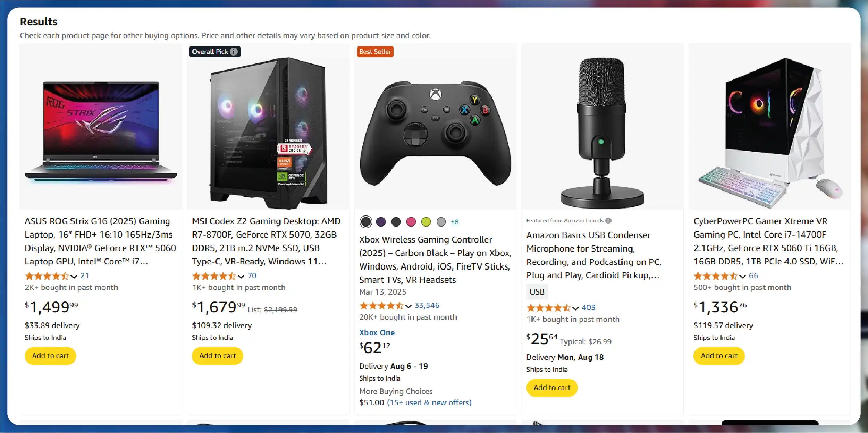The width and height of the screenshot is (868, 433).
Task: Open the CyberPowerPC Gamer Xtreme product image
Action: click(769, 132)
